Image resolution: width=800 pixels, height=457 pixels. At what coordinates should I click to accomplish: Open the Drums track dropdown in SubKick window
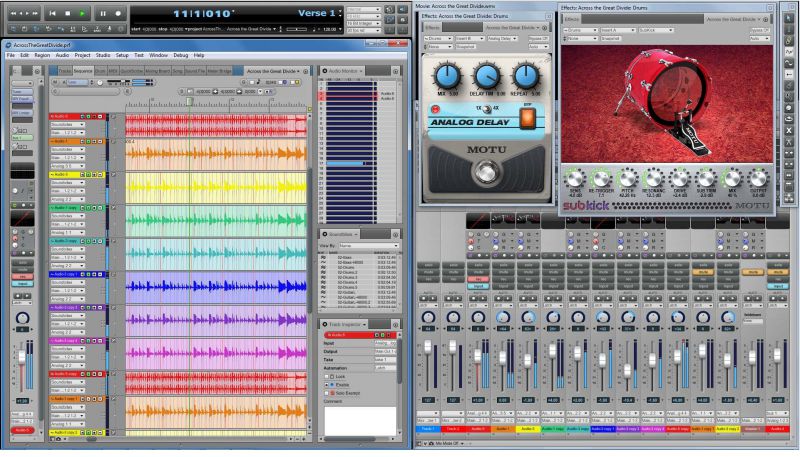(580, 31)
